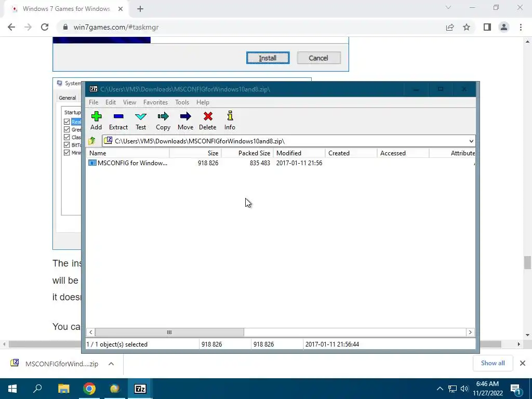Screen dimensions: 532x399
Task: Open the View menu in 7-Zip
Action: click(x=129, y=102)
